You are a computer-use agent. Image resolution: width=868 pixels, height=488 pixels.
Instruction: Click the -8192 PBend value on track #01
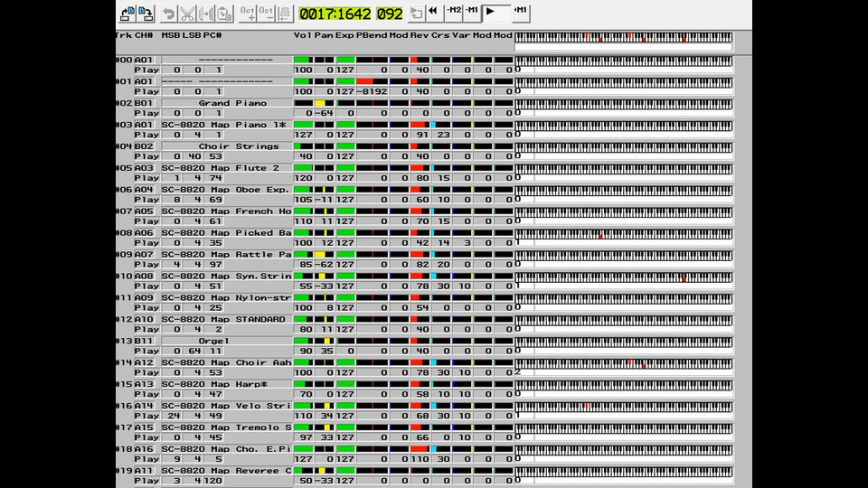tap(372, 91)
